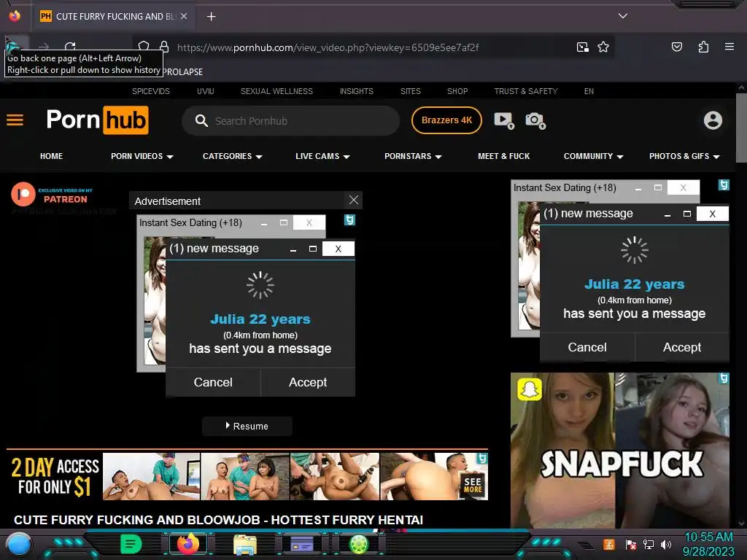The width and height of the screenshot is (747, 560).
Task: Open the Firefox extensions menu
Action: [703, 47]
